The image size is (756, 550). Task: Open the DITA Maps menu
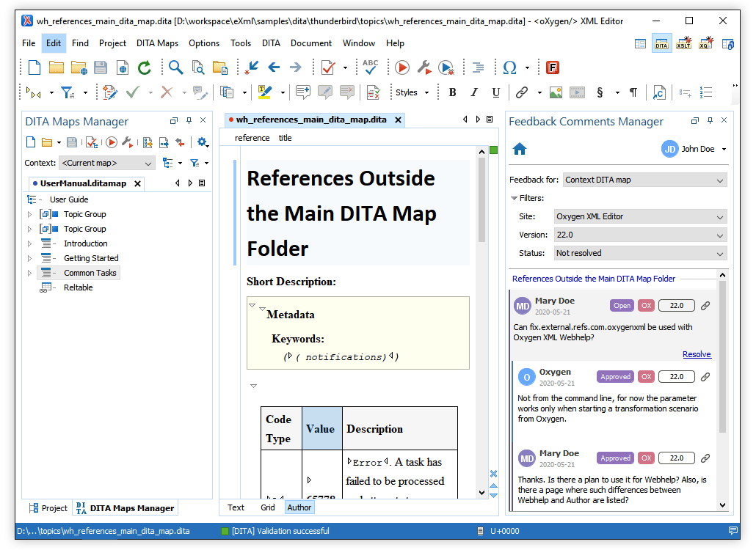tap(157, 43)
